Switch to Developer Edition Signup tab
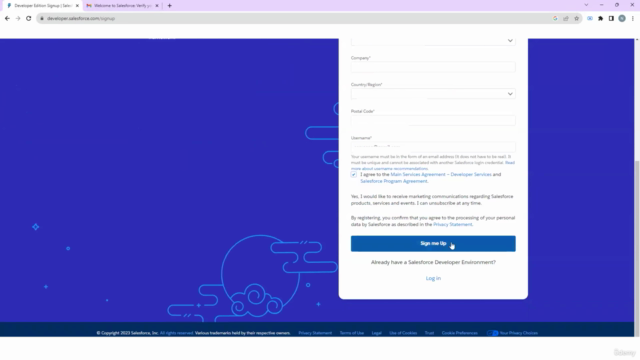Viewport: 640px width, 360px height. click(x=43, y=6)
